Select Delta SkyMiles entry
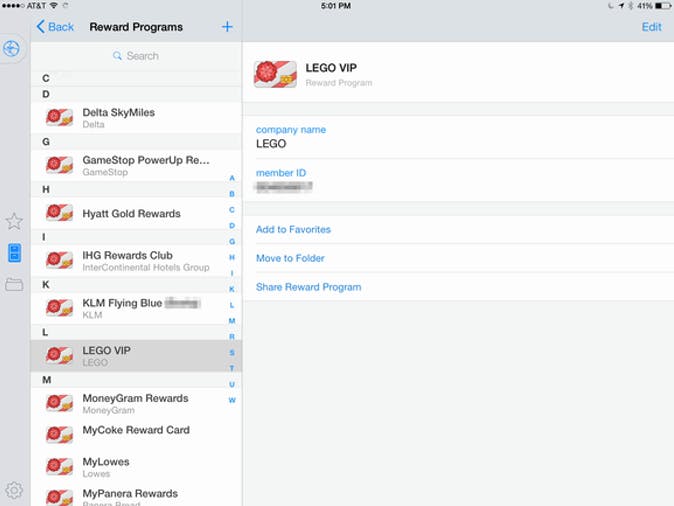674x506 pixels. point(136,118)
